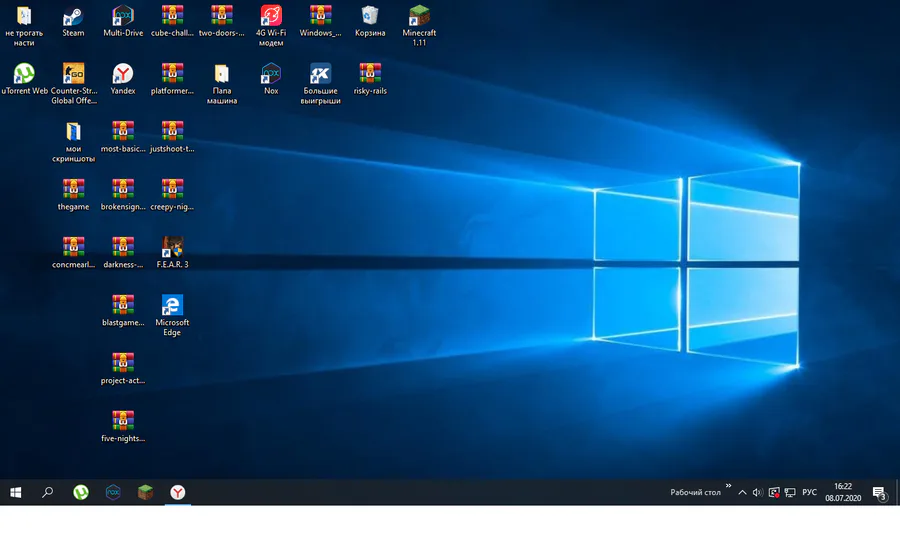Select the F.E.A.R. 3 shortcut
Viewport: 900px width, 553px height.
172,254
